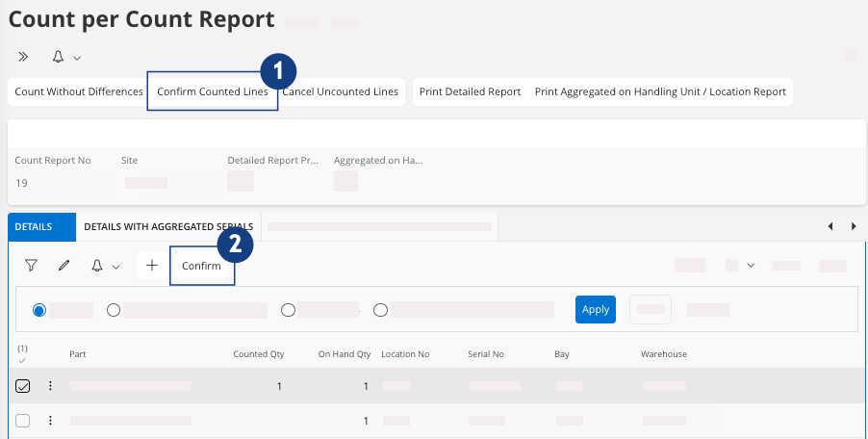Open the filter funnel icon in Details
This screenshot has height=439, width=868.
tap(31, 266)
